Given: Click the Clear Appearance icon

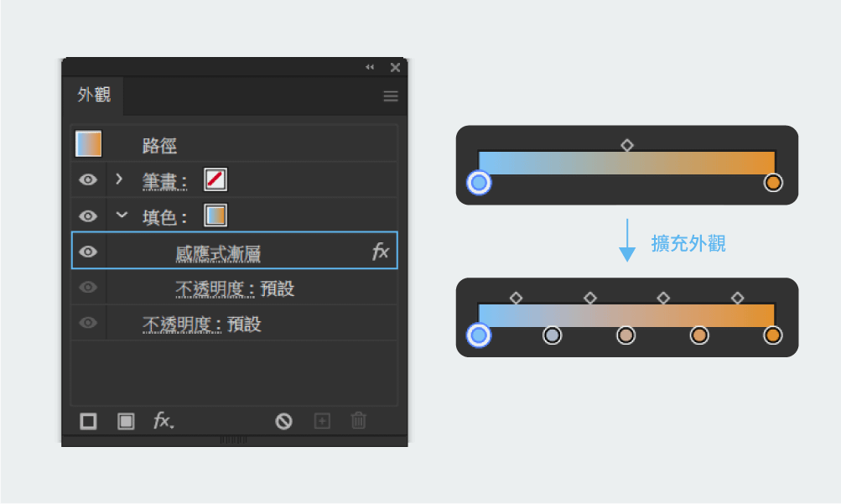Looking at the screenshot, I should [x=284, y=421].
